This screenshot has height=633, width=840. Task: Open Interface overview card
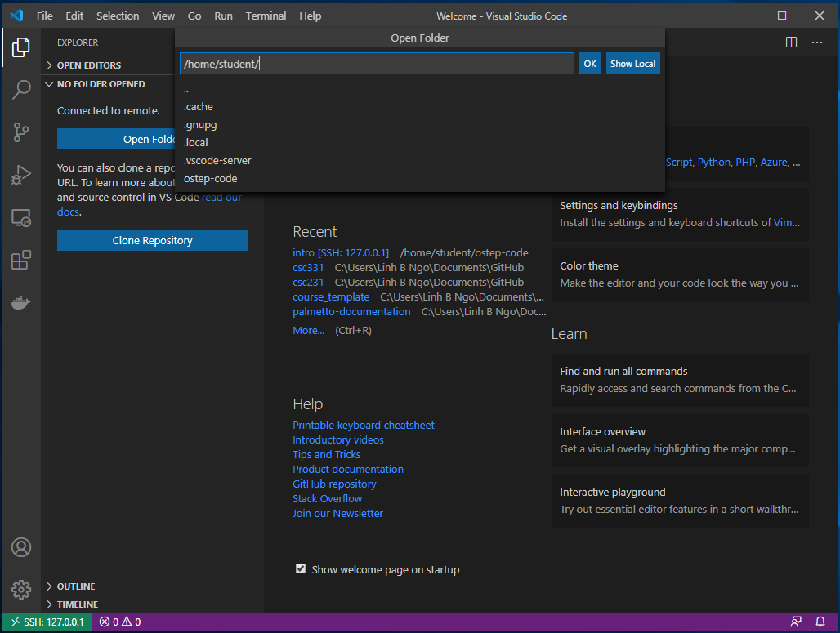click(681, 440)
